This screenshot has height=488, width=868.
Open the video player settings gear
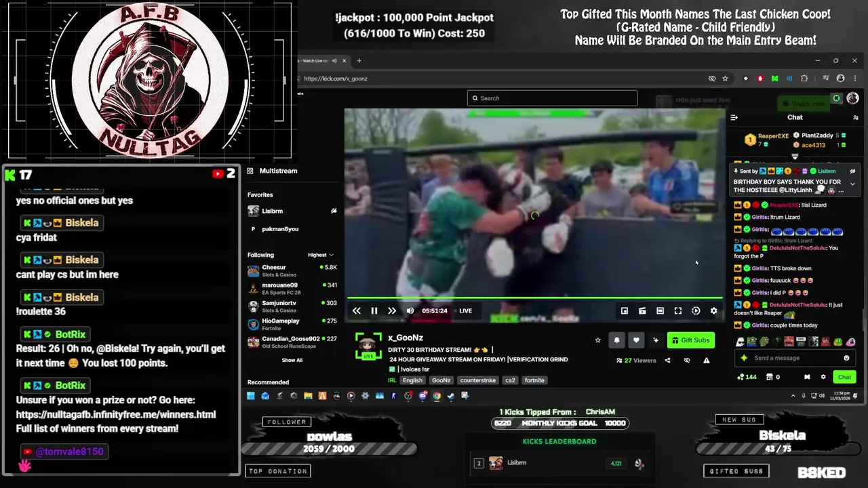713,310
